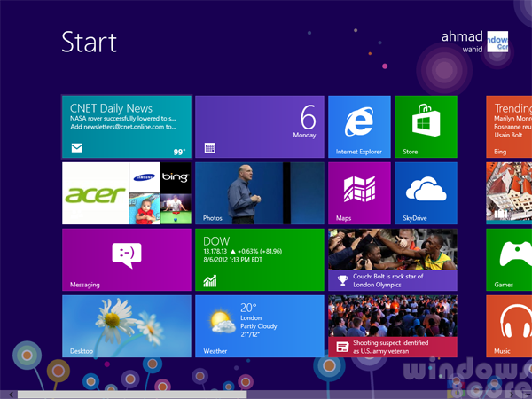Image resolution: width=532 pixels, height=399 pixels.
Task: Open the Travel tile with the rooftops photo
Action: click(x=509, y=193)
